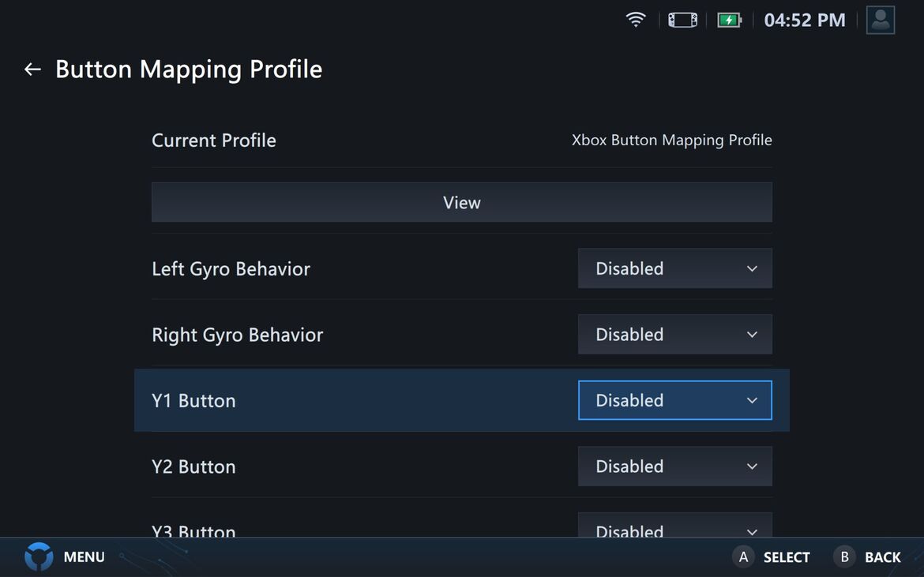
Task: Open the user profile avatar
Action: pos(880,20)
